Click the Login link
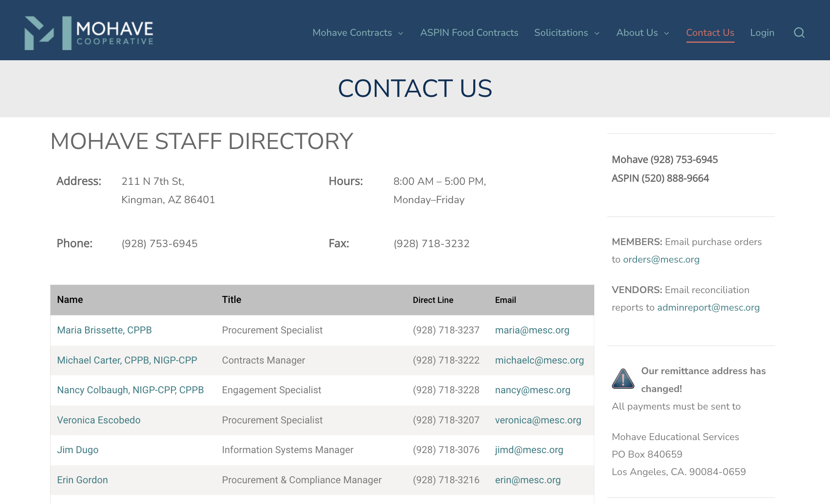This screenshot has width=830, height=504. click(762, 33)
